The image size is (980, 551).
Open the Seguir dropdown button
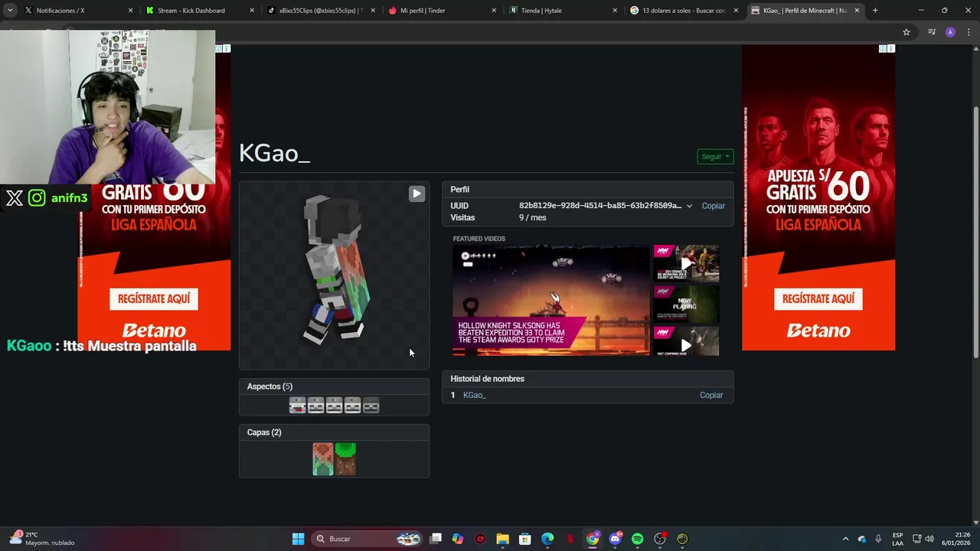[x=715, y=157]
